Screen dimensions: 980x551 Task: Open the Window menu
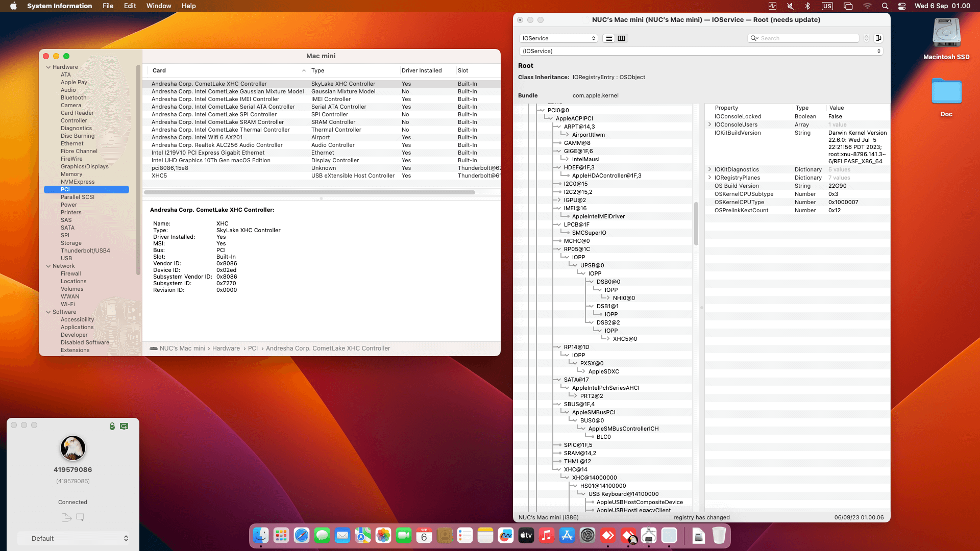click(x=159, y=6)
